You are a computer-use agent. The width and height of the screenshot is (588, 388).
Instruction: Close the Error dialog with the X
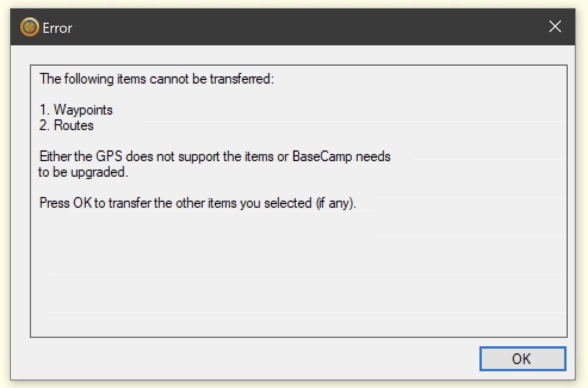[555, 27]
